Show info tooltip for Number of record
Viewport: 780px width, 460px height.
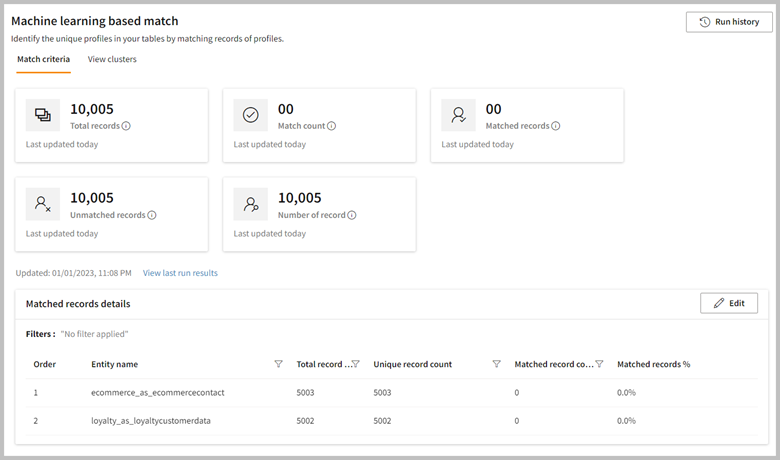(x=352, y=215)
